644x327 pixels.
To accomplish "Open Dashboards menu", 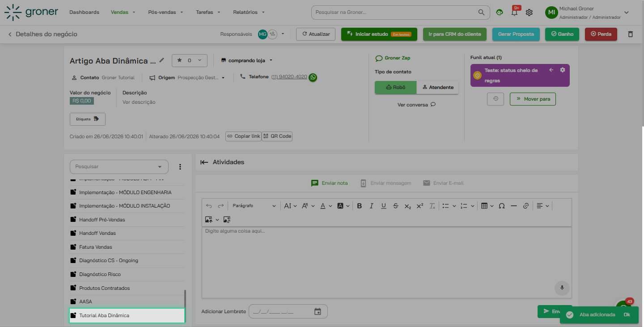I will click(x=84, y=12).
